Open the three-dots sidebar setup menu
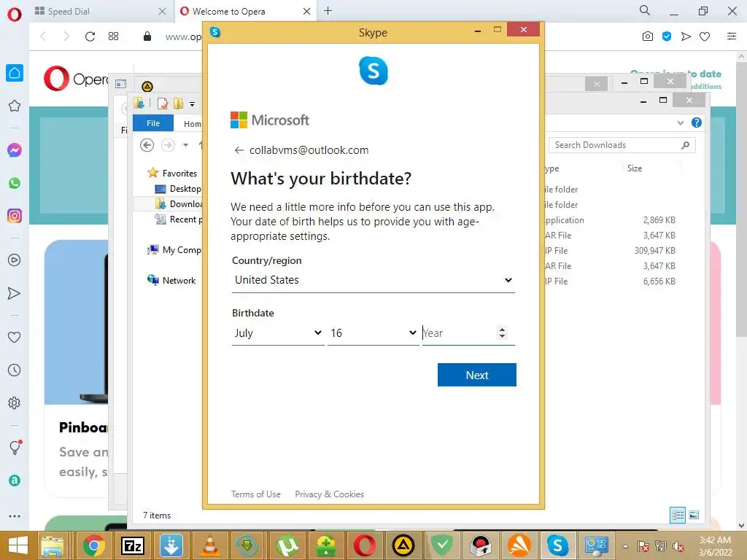 [15, 516]
